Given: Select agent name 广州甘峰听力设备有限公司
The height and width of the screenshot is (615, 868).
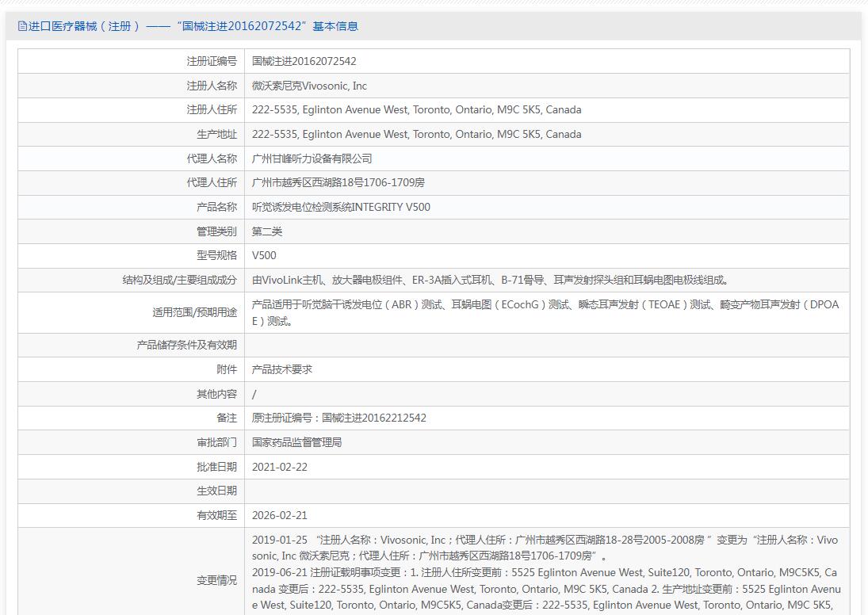Looking at the screenshot, I should (312, 159).
